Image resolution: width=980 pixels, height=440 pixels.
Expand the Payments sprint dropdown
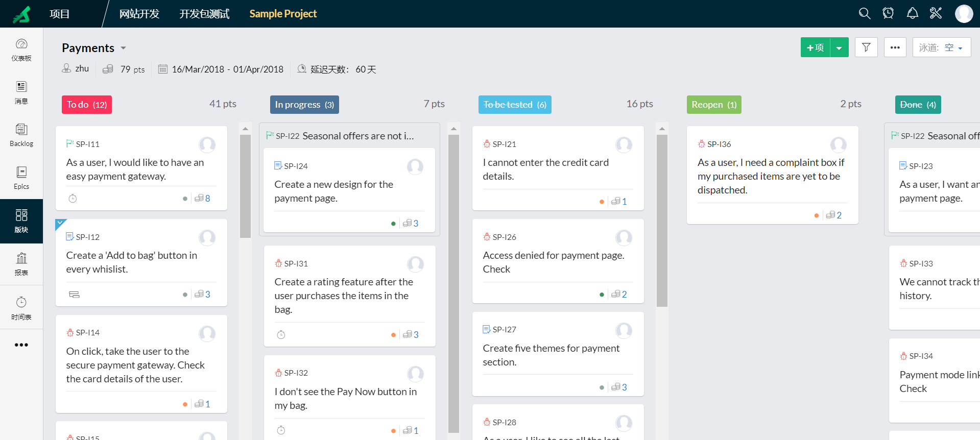pos(123,48)
